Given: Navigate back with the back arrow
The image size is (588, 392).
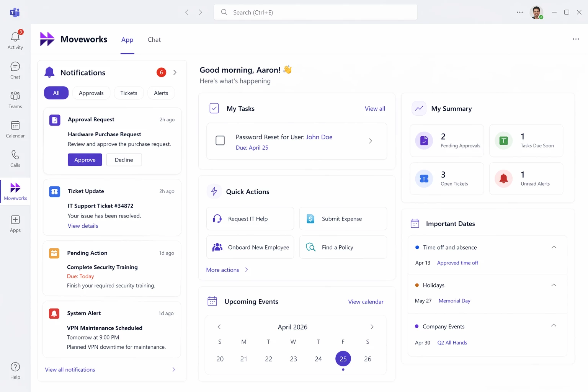Looking at the screenshot, I should tap(187, 12).
